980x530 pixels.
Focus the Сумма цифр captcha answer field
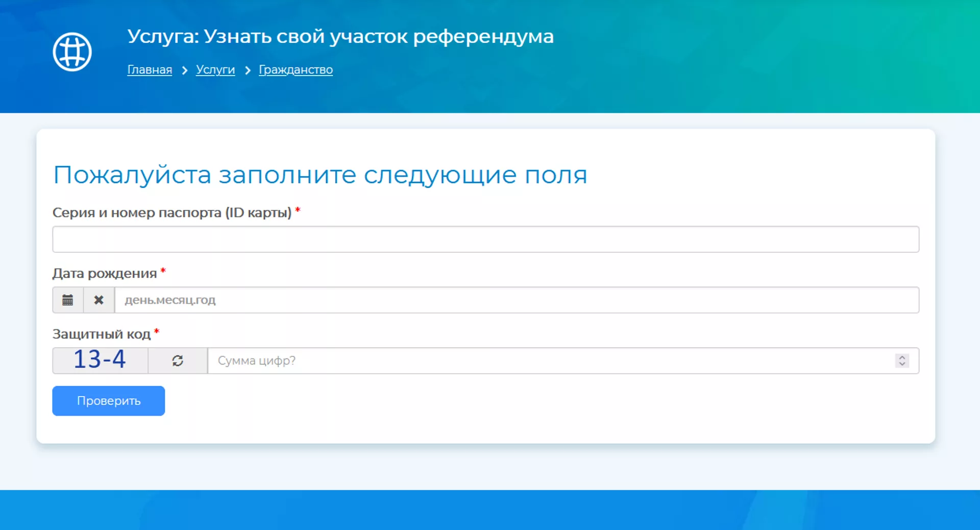click(563, 360)
